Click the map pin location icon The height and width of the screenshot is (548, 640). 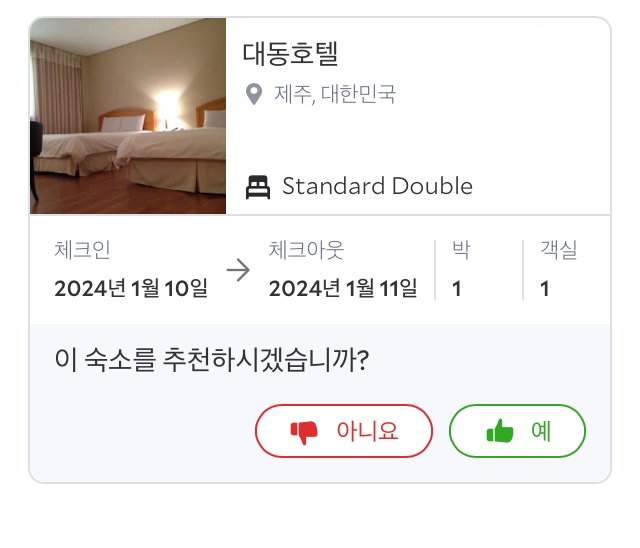coord(254,94)
